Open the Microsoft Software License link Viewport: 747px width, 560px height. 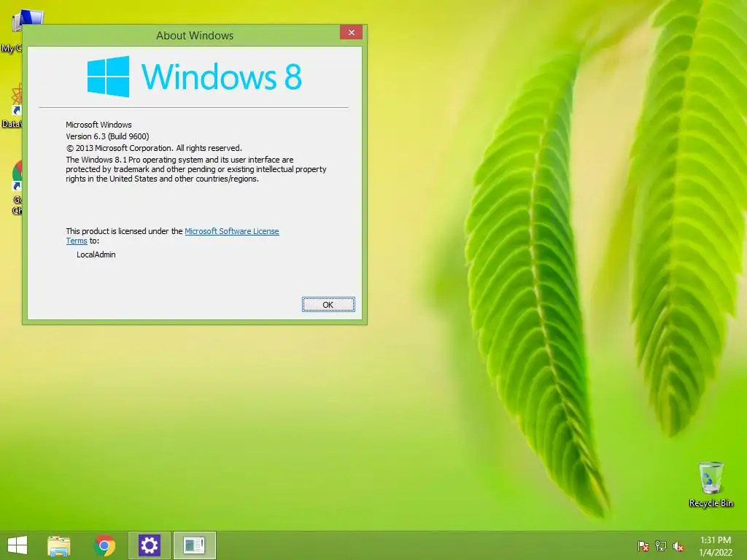coord(231,231)
